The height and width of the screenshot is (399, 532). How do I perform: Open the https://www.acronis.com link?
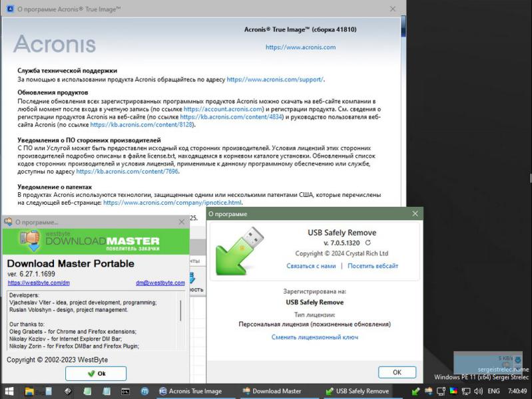click(x=300, y=47)
